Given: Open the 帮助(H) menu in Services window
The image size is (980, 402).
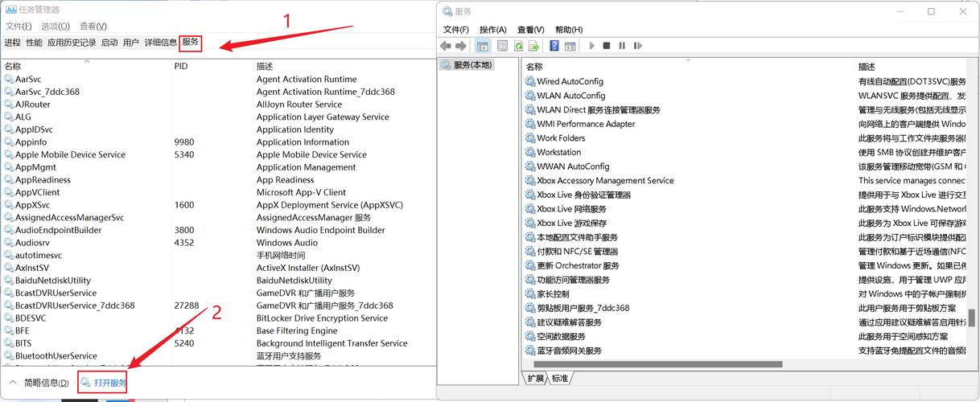Looking at the screenshot, I should coord(569,30).
